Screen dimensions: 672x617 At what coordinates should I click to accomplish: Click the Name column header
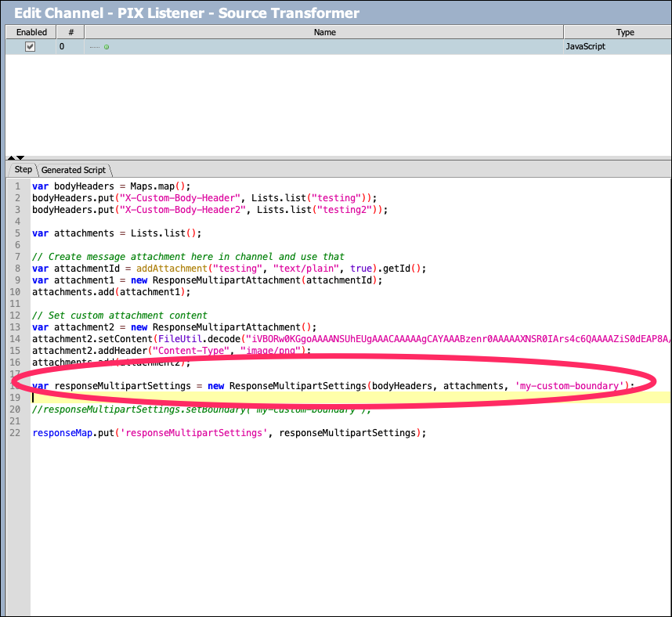[x=324, y=32]
